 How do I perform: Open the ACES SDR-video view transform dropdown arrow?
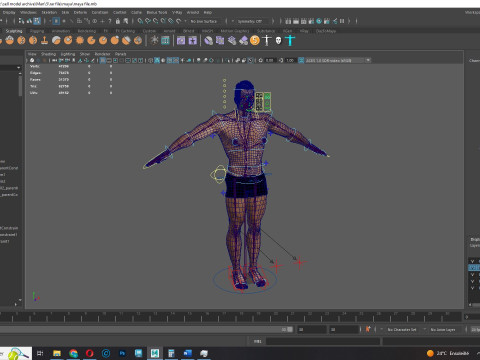click(x=368, y=60)
